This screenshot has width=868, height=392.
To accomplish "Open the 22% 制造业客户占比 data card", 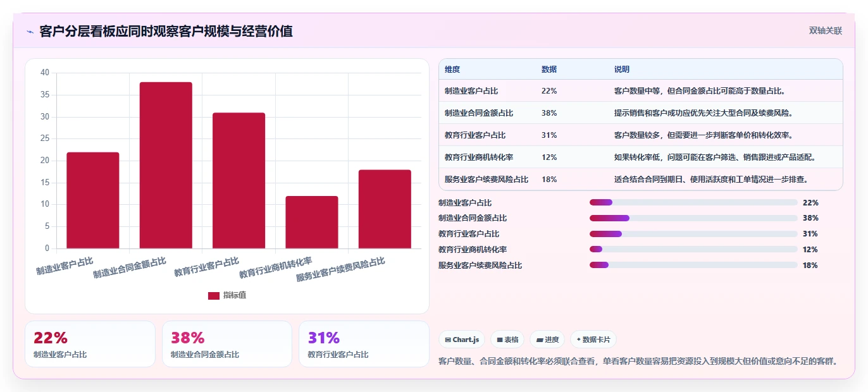I will (x=90, y=344).
